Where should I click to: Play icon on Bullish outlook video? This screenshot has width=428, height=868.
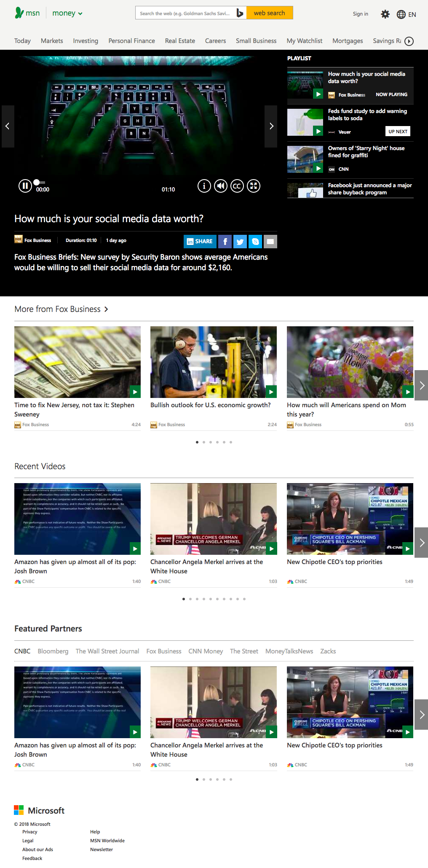coord(271,392)
